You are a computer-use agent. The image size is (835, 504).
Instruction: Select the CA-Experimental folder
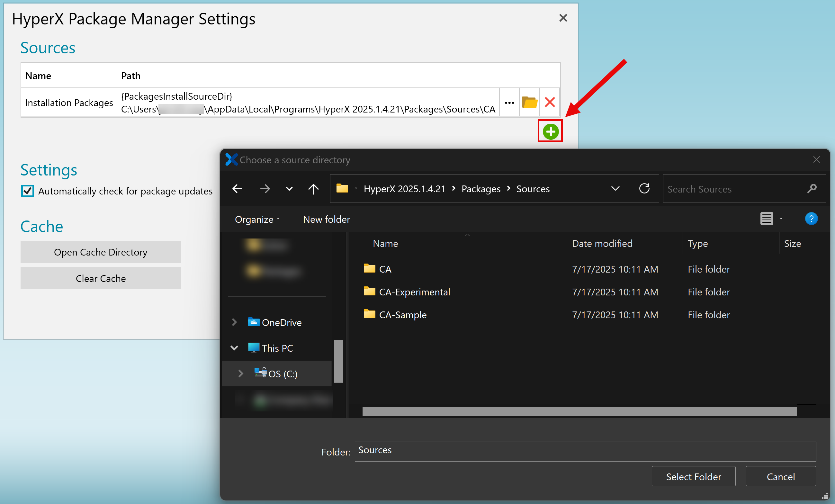pos(407,292)
